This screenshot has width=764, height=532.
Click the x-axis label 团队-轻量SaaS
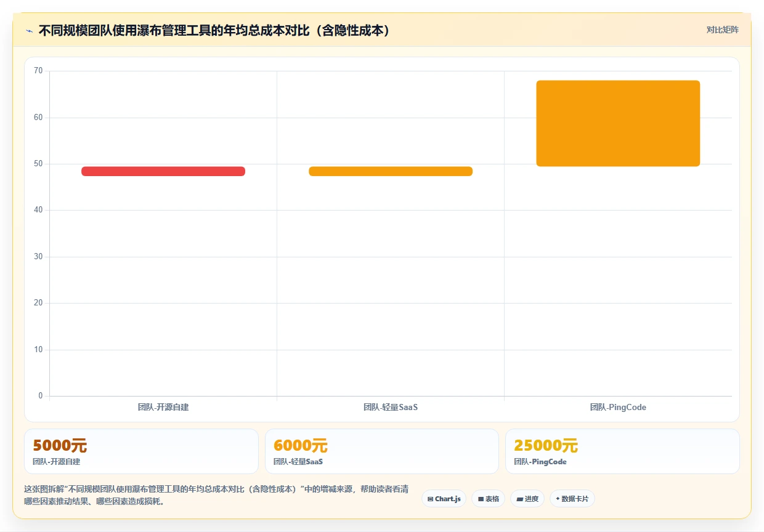(x=391, y=407)
